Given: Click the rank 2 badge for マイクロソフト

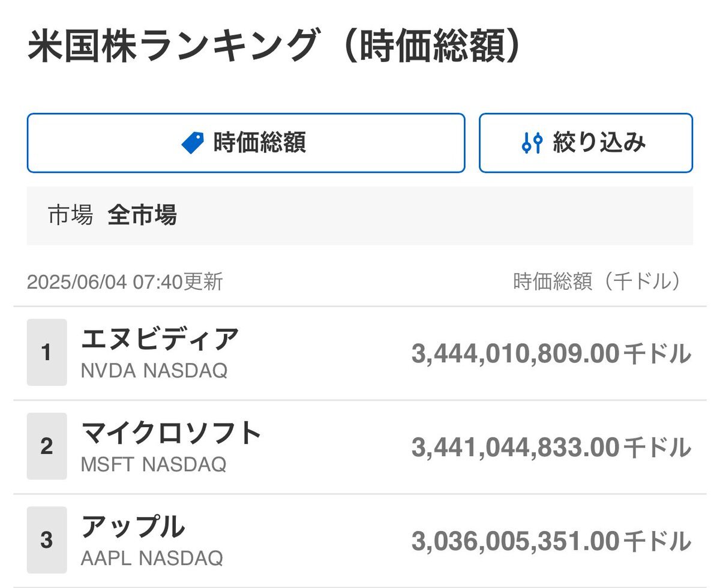Looking at the screenshot, I should pos(47,446).
